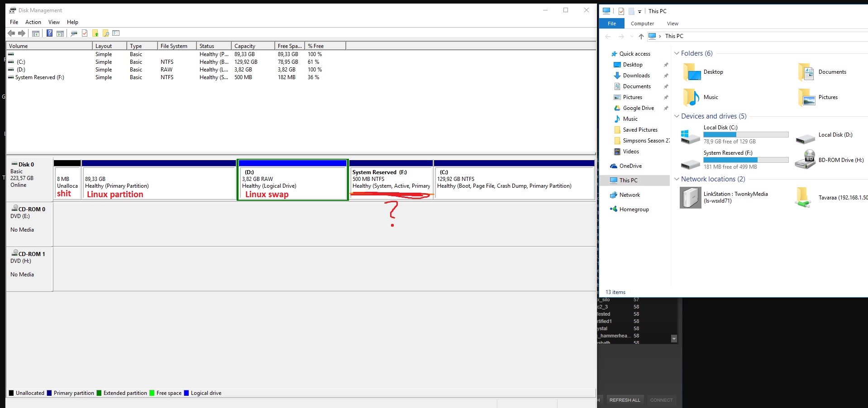Select Downloads in Quick access sidebar
This screenshot has height=408, width=868.
636,76
